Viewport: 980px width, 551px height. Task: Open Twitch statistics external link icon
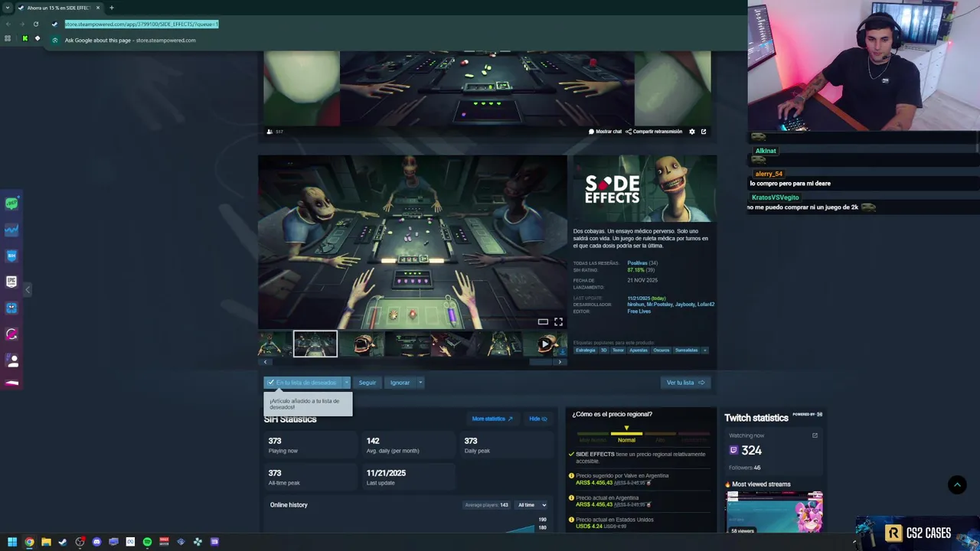point(815,435)
